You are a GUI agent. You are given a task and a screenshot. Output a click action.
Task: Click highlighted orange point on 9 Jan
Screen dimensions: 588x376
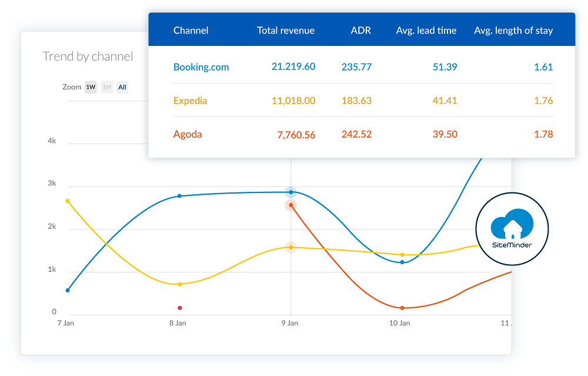point(290,205)
